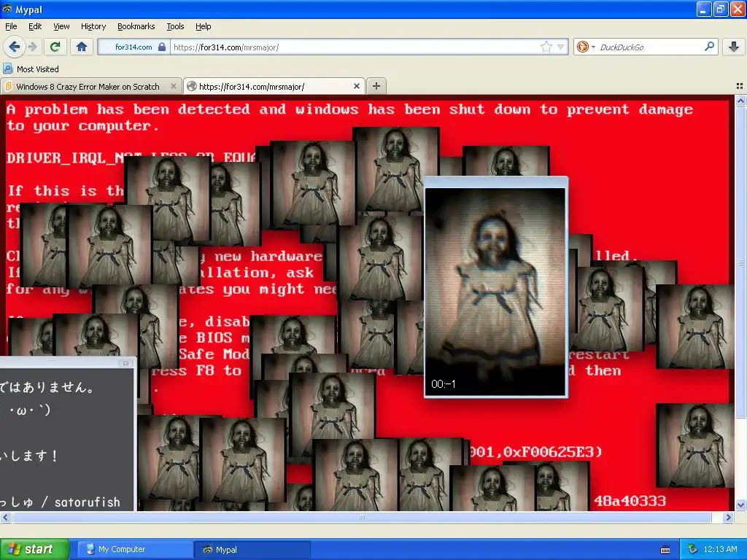Click the 12:13 AM clock
Image resolution: width=747 pixels, height=560 pixels.
tap(720, 549)
